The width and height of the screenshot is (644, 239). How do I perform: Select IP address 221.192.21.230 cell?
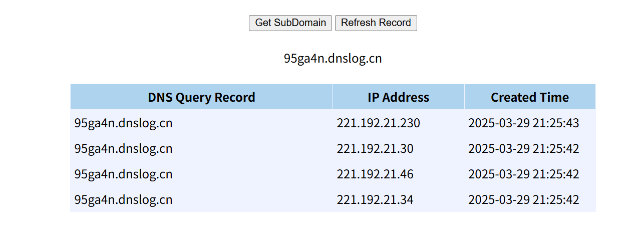(378, 123)
